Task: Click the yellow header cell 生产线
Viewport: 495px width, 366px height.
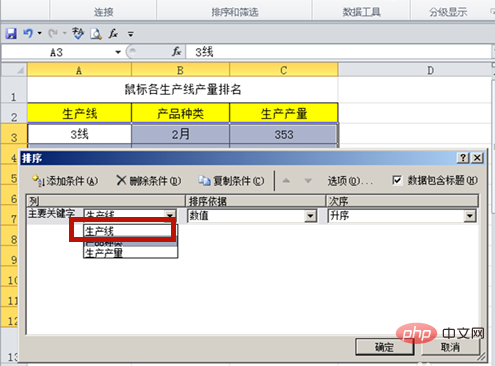Action: click(x=79, y=113)
